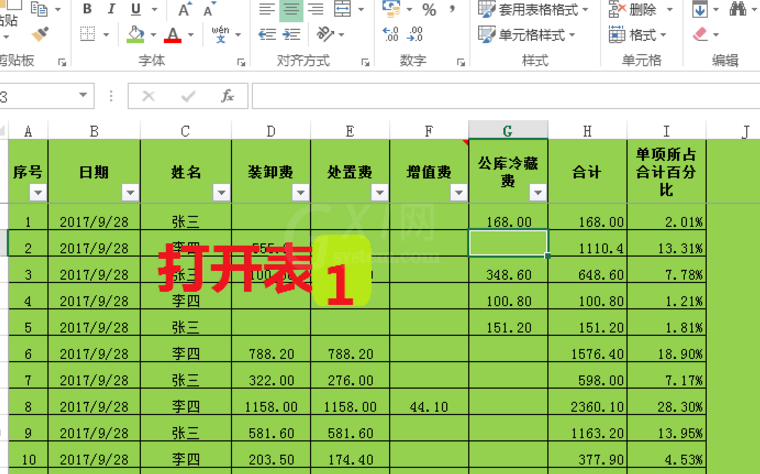
Task: Decrease decimal places
Action: 415,34
